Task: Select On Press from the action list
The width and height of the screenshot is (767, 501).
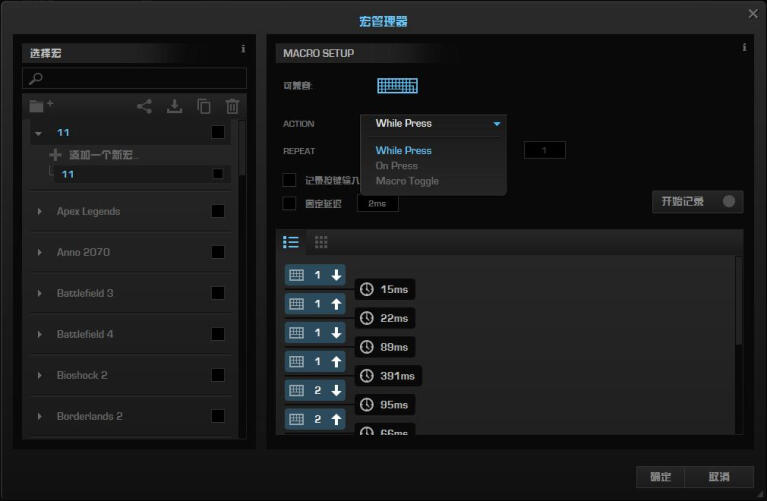Action: click(x=397, y=166)
